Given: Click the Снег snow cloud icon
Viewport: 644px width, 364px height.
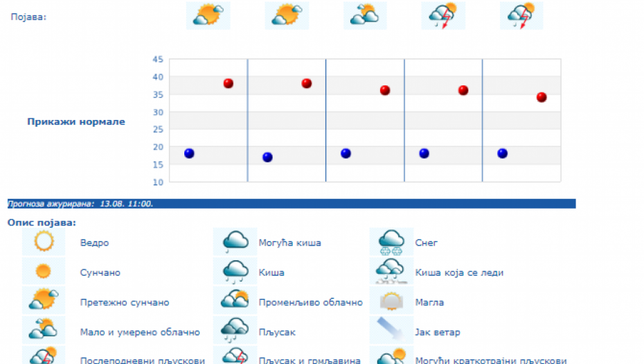Looking at the screenshot, I should [x=391, y=242].
